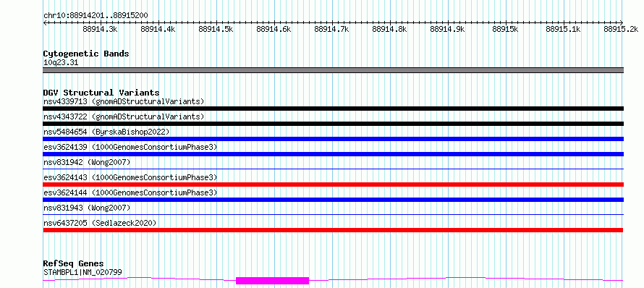Image resolution: width=644 pixels, height=288 pixels.
Task: Click the 88914.5k ruler tick label
Action: coord(216,29)
